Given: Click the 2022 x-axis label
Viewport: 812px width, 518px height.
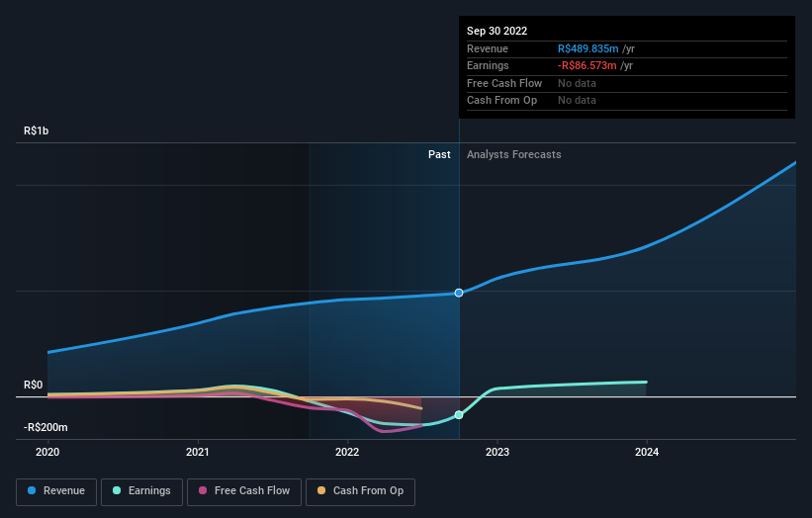Looking at the screenshot, I should point(347,452).
